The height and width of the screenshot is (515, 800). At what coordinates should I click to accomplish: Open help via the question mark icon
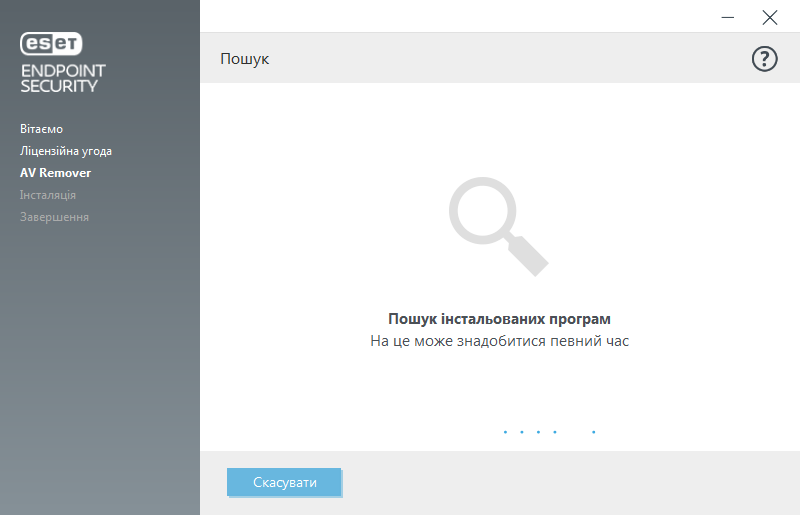[764, 59]
